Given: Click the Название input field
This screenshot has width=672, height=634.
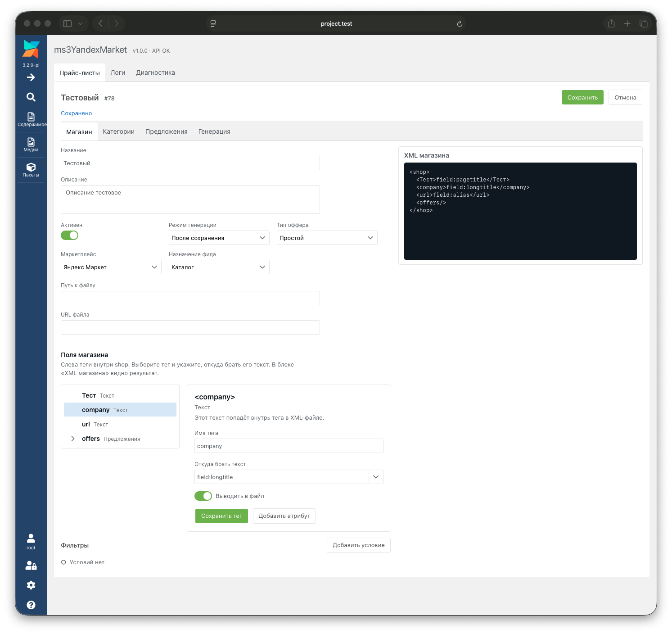Looking at the screenshot, I should pyautogui.click(x=190, y=163).
